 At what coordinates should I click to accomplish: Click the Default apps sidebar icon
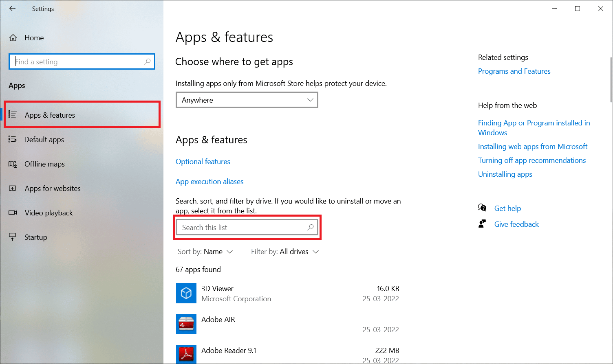[x=13, y=140]
